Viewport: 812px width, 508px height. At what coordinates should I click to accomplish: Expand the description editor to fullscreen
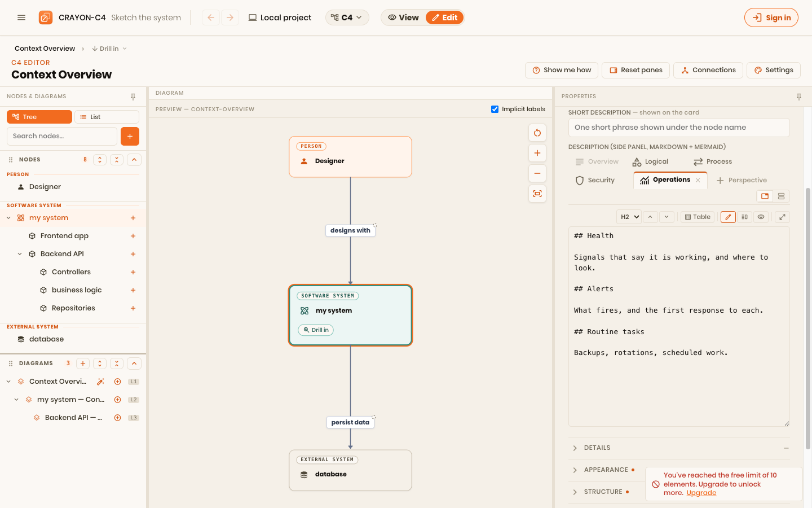(782, 217)
